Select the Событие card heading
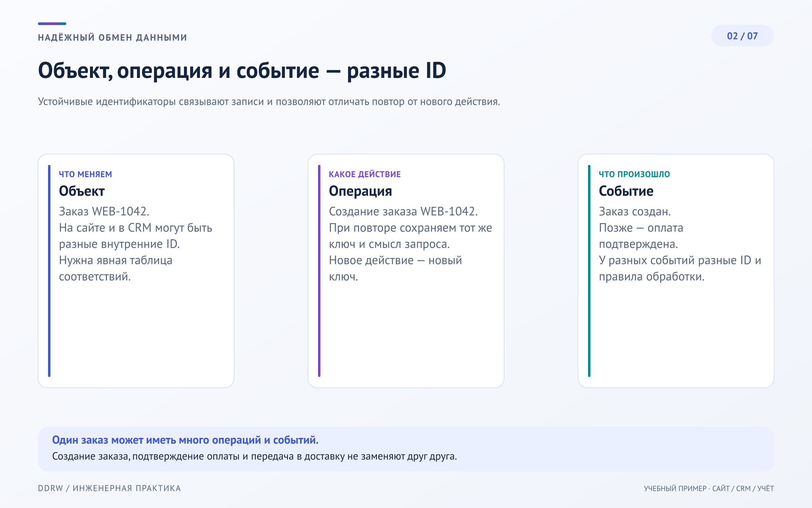The width and height of the screenshot is (812, 508). (x=626, y=191)
